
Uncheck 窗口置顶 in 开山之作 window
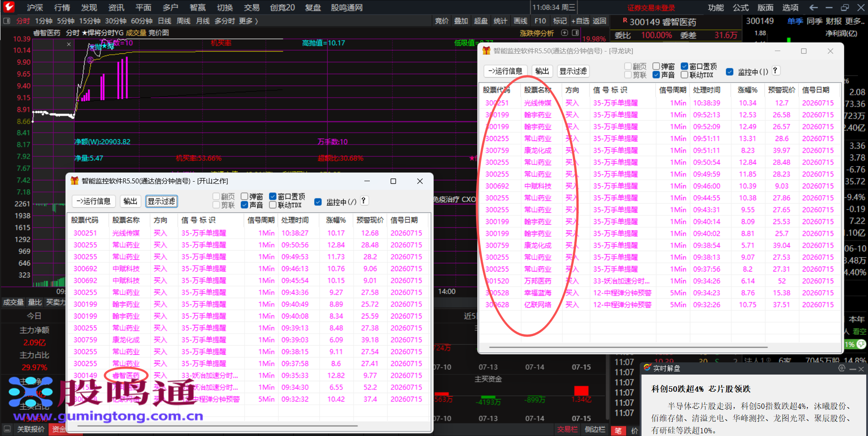click(x=273, y=196)
